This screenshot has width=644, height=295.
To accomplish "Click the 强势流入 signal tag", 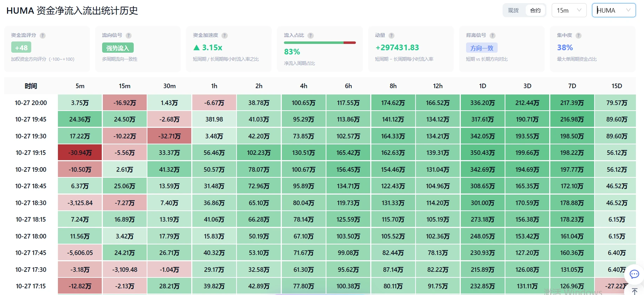I will tap(118, 48).
